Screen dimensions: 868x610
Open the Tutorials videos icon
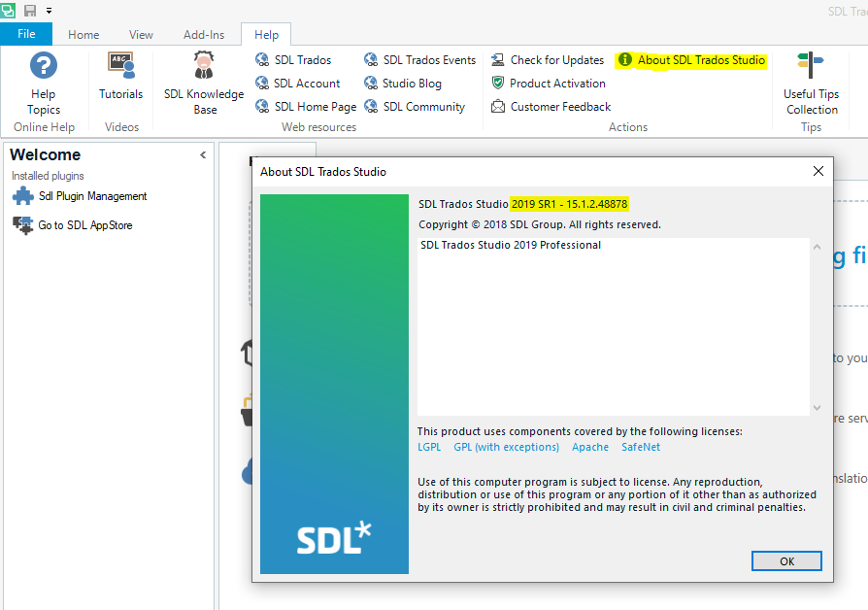120,76
